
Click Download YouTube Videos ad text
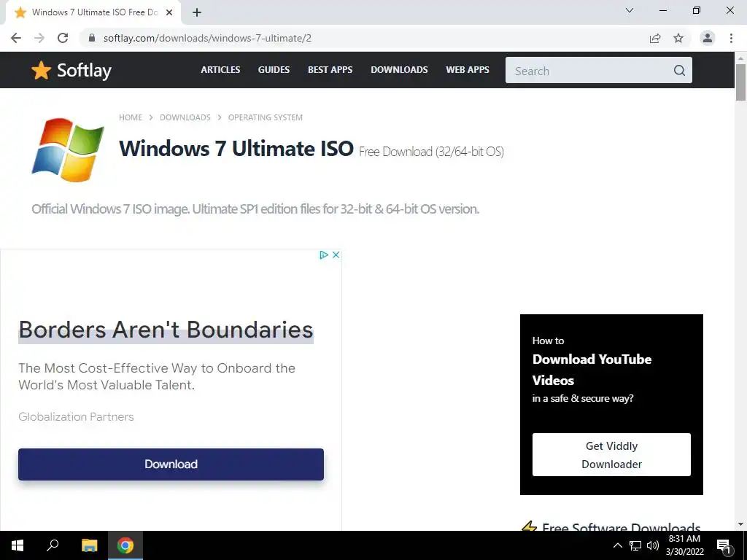pos(592,370)
